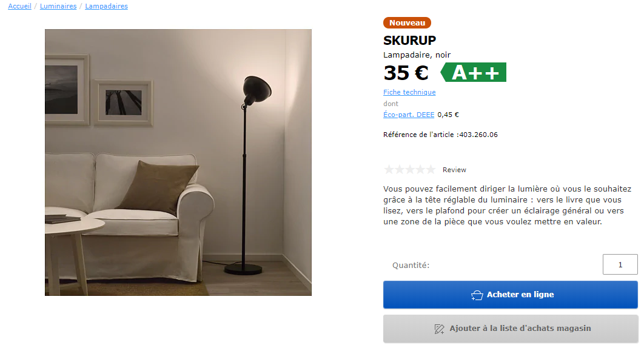The image size is (644, 348).
Task: Open the Fiche technique link
Action: point(409,92)
